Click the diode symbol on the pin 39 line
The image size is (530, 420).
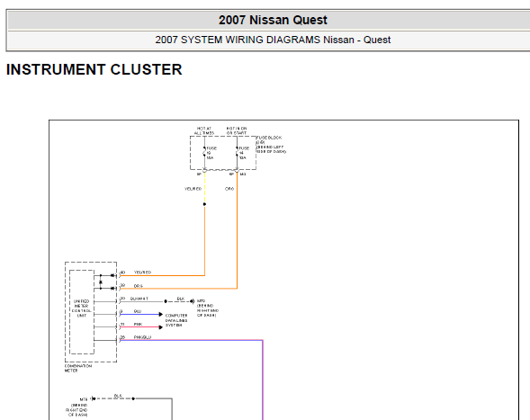[x=113, y=289]
